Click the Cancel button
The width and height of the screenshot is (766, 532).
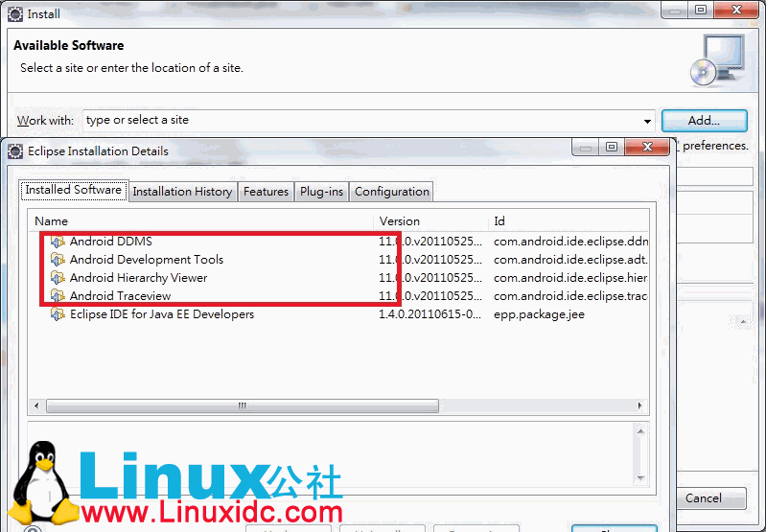703,498
